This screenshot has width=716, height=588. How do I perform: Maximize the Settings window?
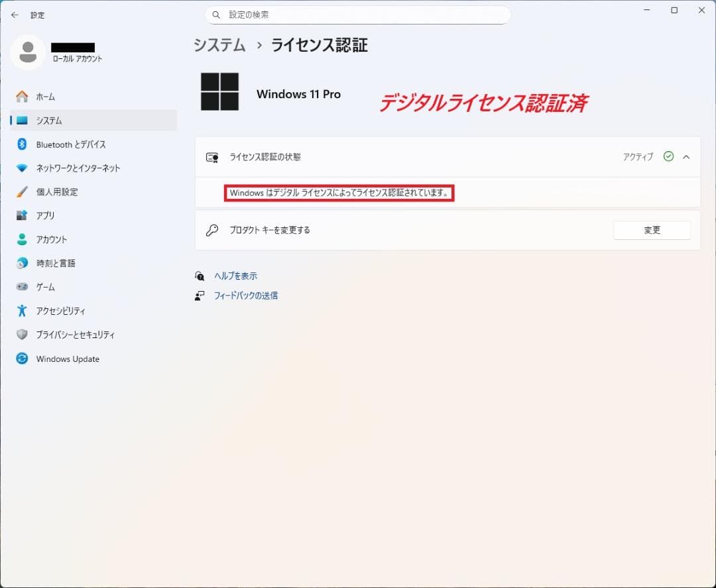tap(674, 10)
